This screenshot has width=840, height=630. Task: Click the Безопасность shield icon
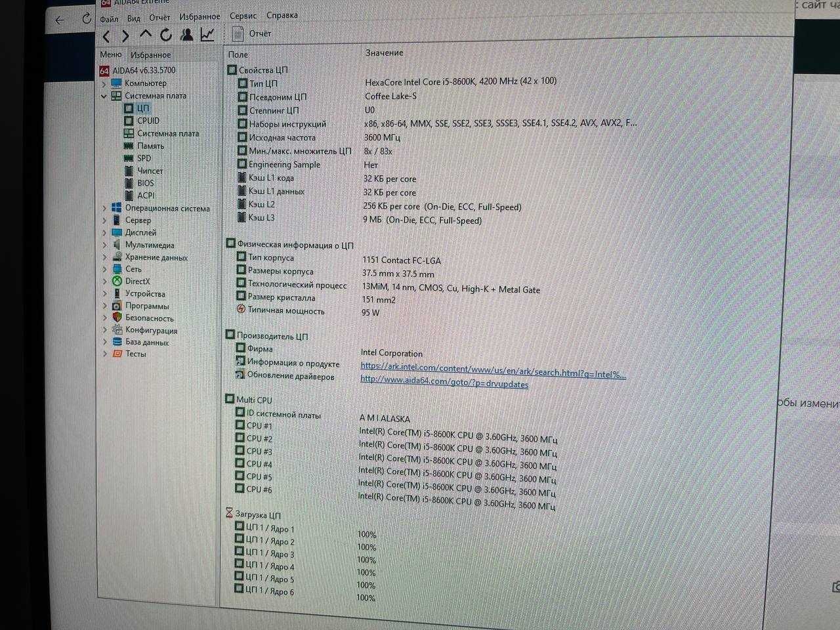point(117,318)
